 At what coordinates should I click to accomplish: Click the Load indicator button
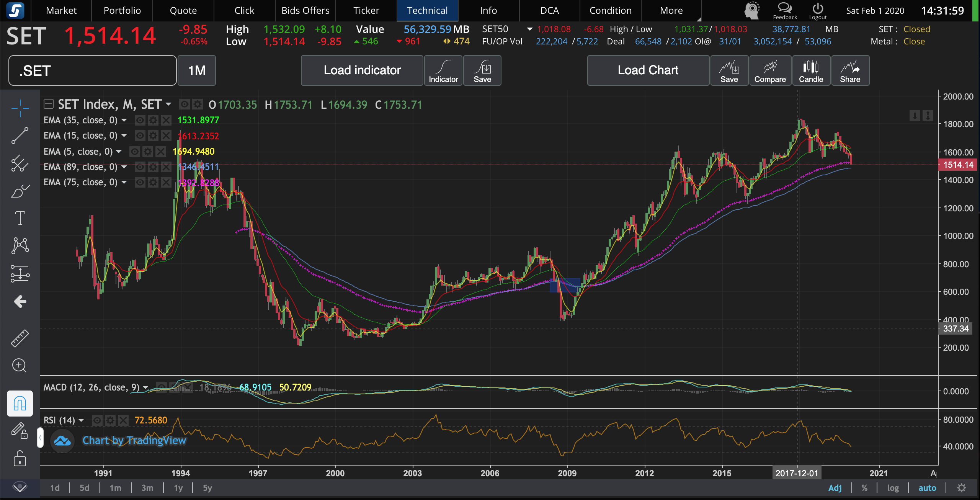coord(362,70)
